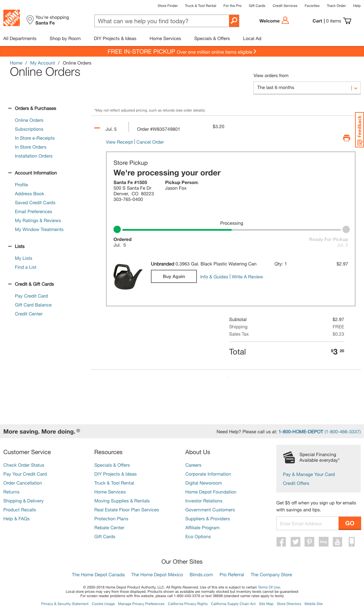Open the Feedback side tab
Image resolution: width=364 pixels, height=610 pixels.
click(x=360, y=129)
